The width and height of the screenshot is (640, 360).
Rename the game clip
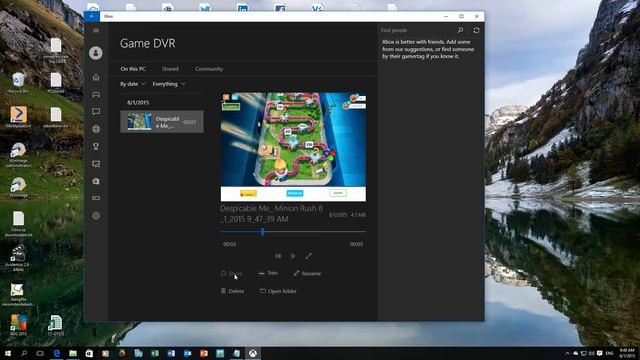pos(307,273)
